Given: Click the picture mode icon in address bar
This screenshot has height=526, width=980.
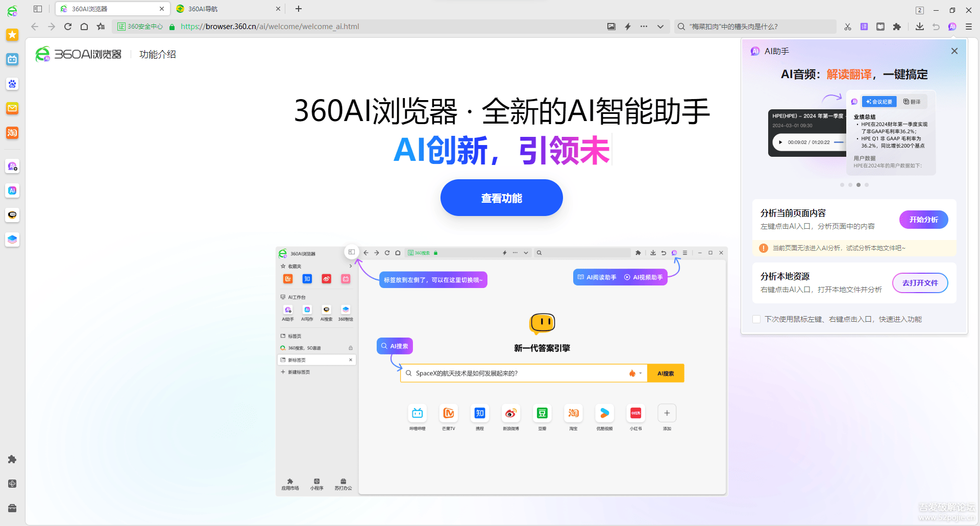Looking at the screenshot, I should (611, 27).
